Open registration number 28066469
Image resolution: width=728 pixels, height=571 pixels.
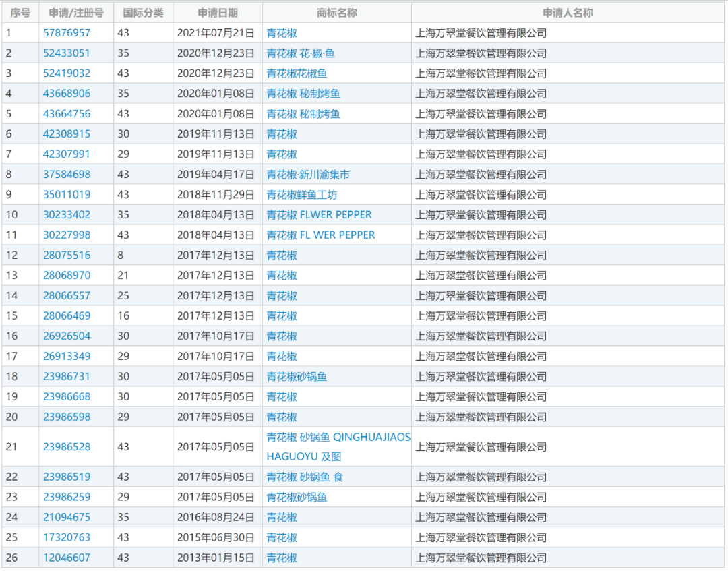(66, 315)
